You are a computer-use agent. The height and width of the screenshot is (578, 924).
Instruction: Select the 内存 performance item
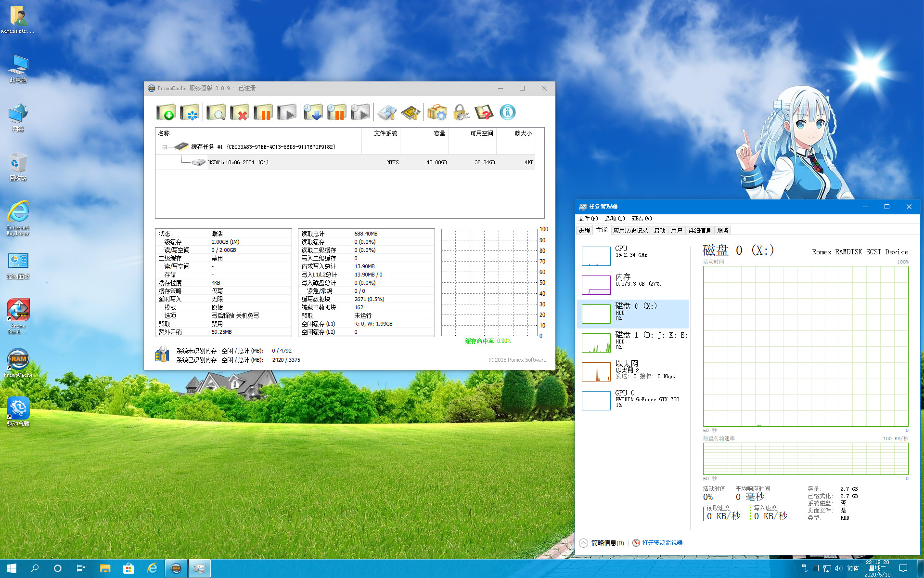click(633, 285)
